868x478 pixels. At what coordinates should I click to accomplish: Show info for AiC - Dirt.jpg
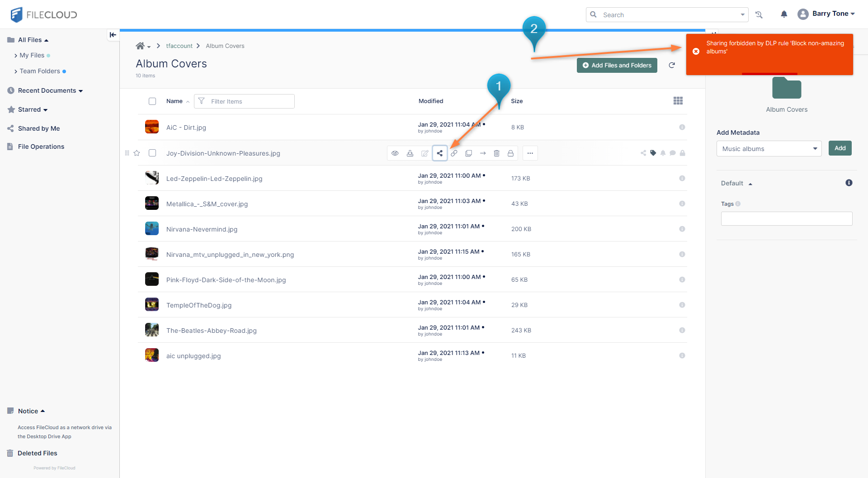(x=682, y=127)
